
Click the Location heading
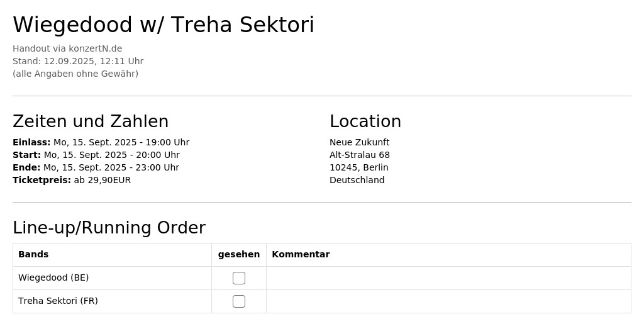pyautogui.click(x=365, y=121)
